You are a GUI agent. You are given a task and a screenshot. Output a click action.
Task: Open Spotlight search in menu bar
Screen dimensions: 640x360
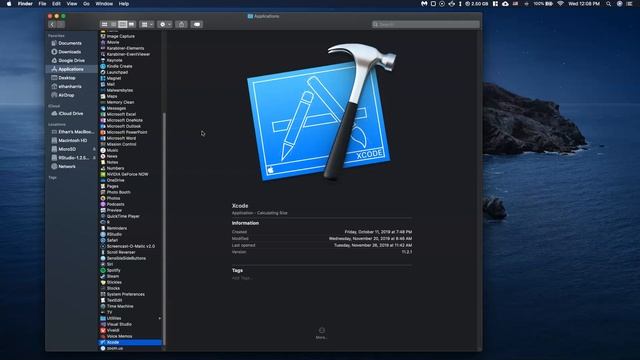(x=609, y=4)
